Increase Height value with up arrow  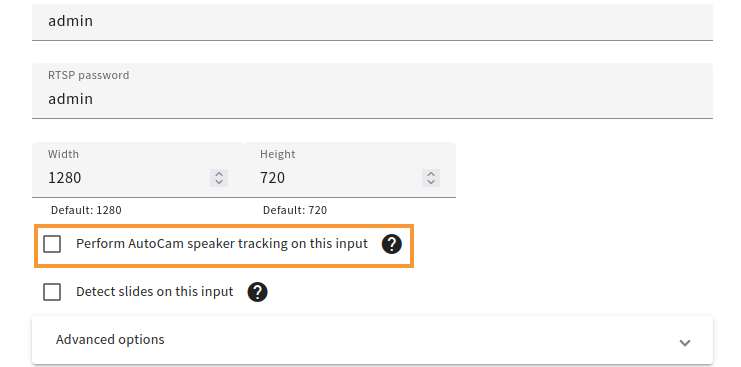431,174
